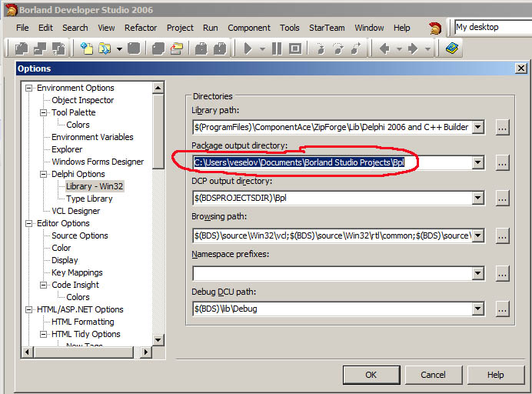Open the Browsing path dropdown arrow
The width and height of the screenshot is (532, 394).
477,235
